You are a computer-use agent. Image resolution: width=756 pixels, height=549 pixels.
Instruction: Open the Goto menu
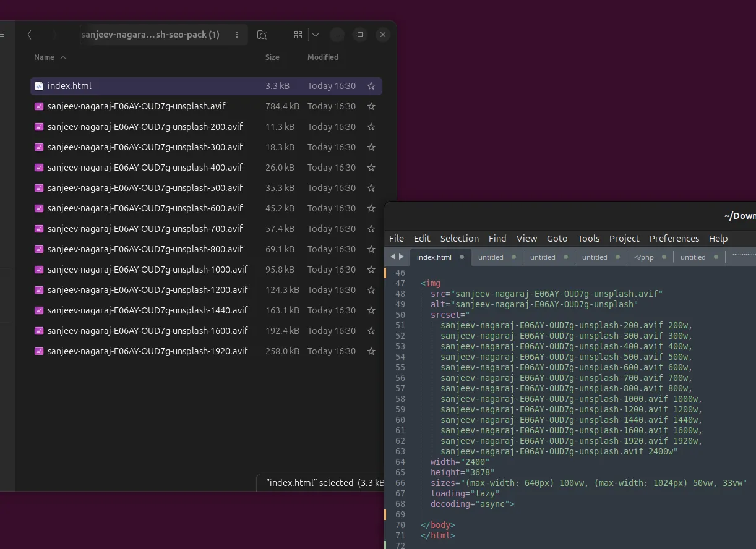click(x=557, y=239)
